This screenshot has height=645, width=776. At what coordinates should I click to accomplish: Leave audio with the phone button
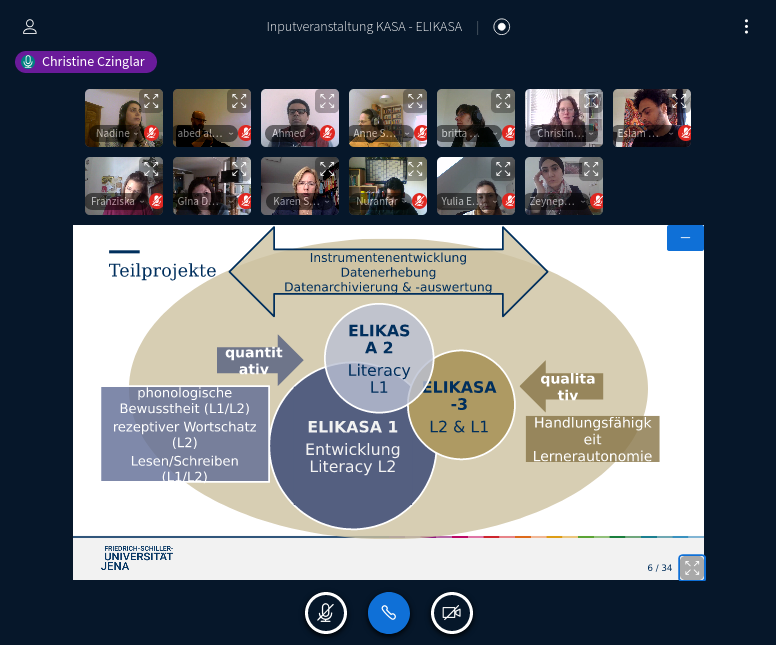tap(388, 613)
